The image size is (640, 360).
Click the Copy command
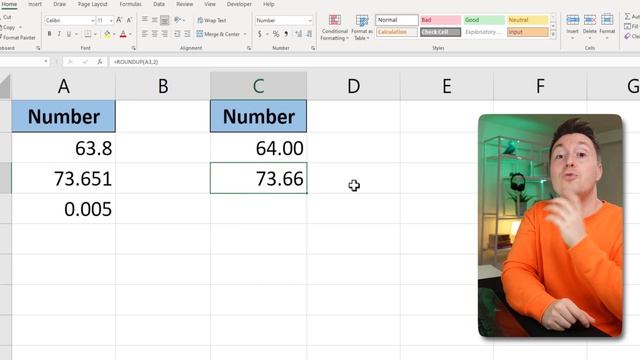click(x=8, y=27)
